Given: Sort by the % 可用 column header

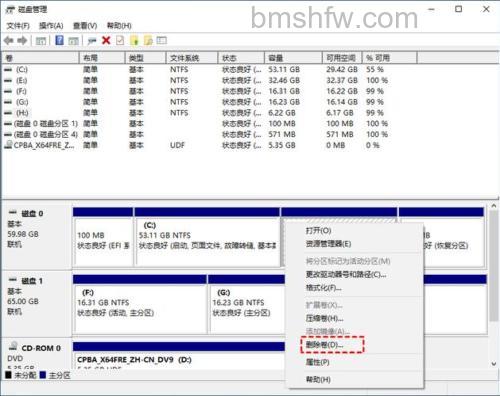Looking at the screenshot, I should (390, 58).
